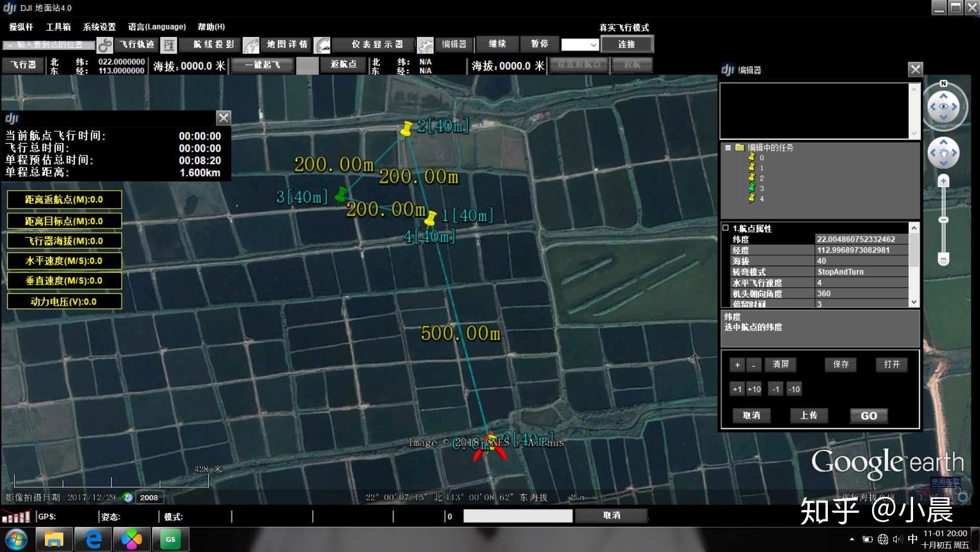
Task: Open File Explorer from the taskbar
Action: click(x=54, y=540)
